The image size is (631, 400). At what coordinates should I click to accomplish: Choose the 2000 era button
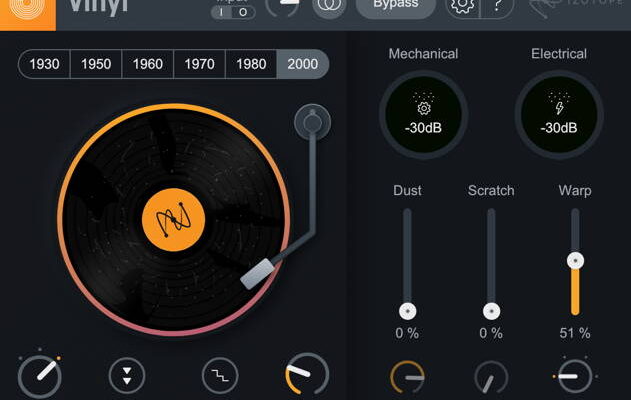pyautogui.click(x=302, y=64)
